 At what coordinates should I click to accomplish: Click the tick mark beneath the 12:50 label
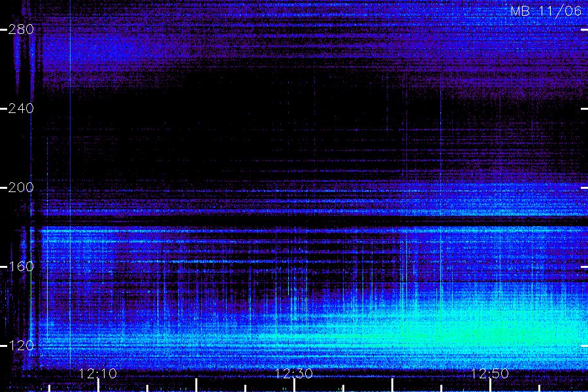pos(490,385)
